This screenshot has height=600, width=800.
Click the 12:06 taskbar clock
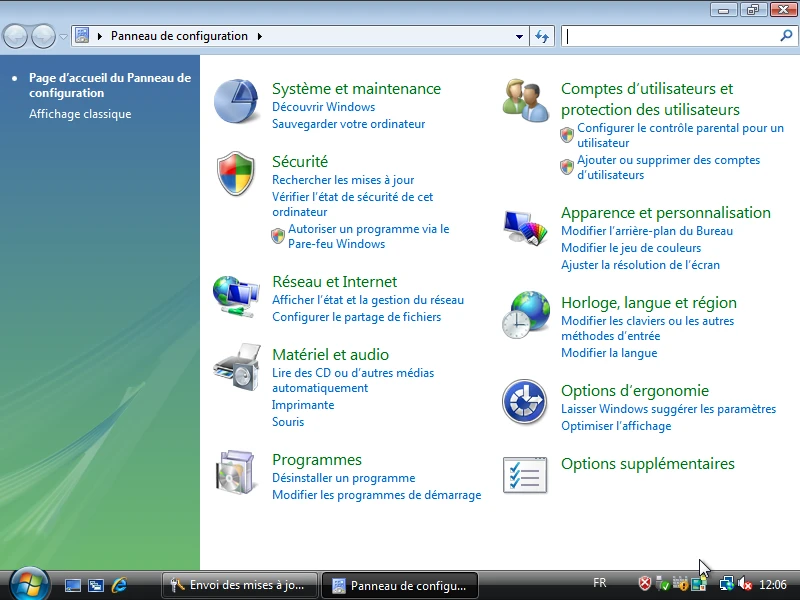[772, 584]
